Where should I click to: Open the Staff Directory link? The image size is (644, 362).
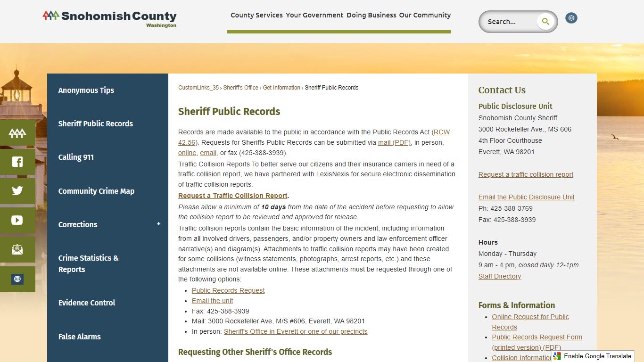coord(500,276)
